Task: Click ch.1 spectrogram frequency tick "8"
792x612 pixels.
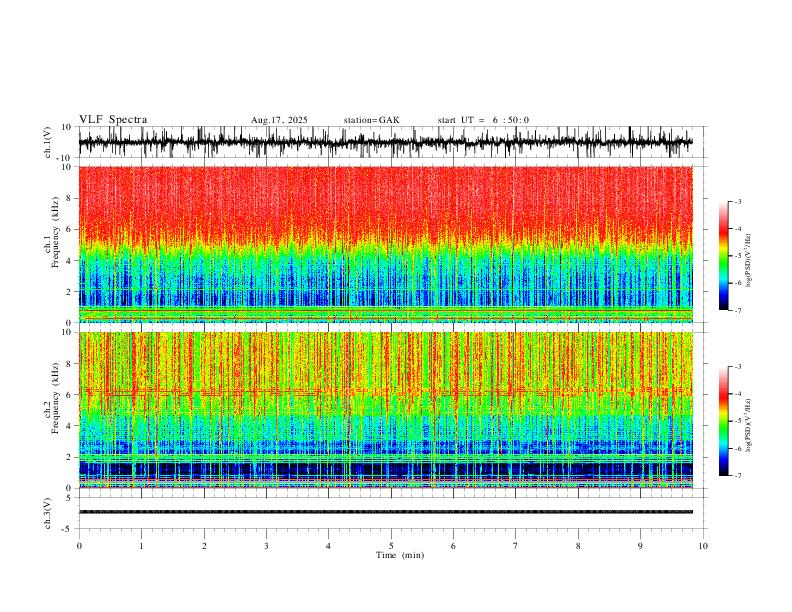Action: (x=70, y=198)
